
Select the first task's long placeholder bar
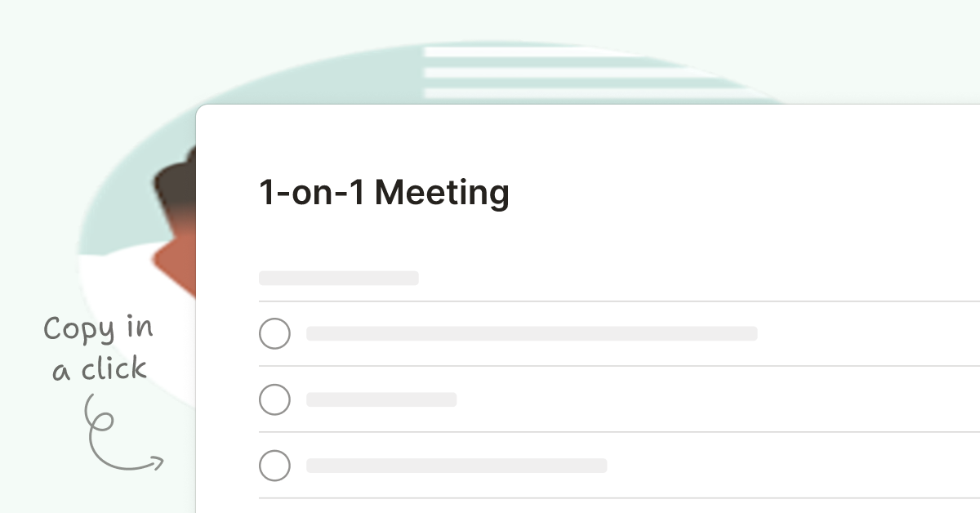click(532, 333)
